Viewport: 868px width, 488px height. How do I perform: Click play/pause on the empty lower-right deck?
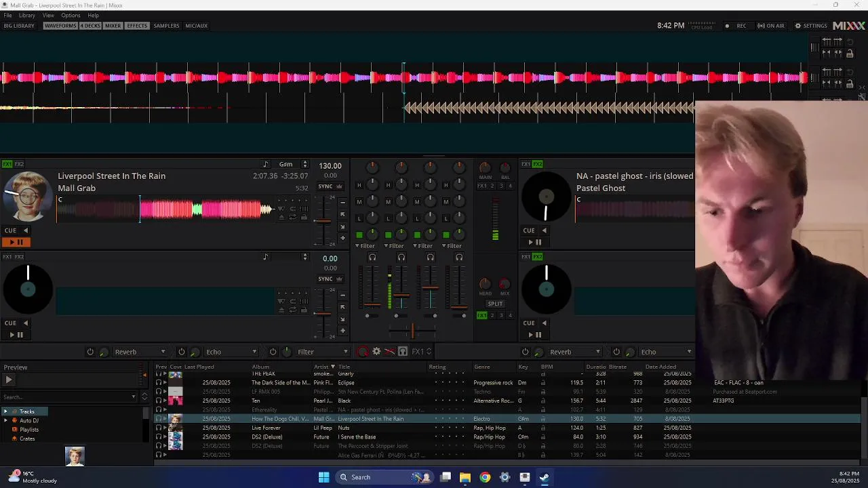tap(535, 335)
